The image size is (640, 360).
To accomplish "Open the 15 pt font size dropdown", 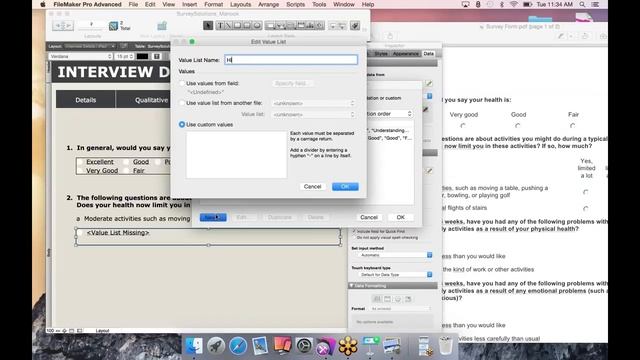I will coord(124,56).
